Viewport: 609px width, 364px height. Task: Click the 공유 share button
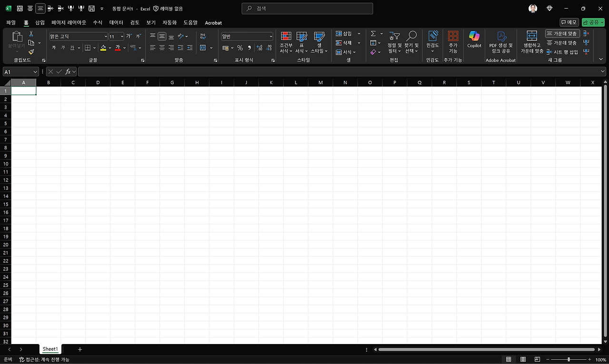click(593, 22)
